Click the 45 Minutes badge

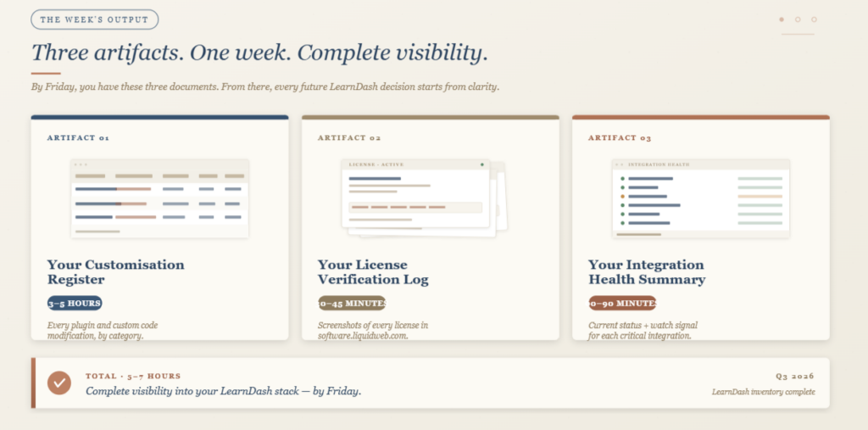tap(352, 303)
